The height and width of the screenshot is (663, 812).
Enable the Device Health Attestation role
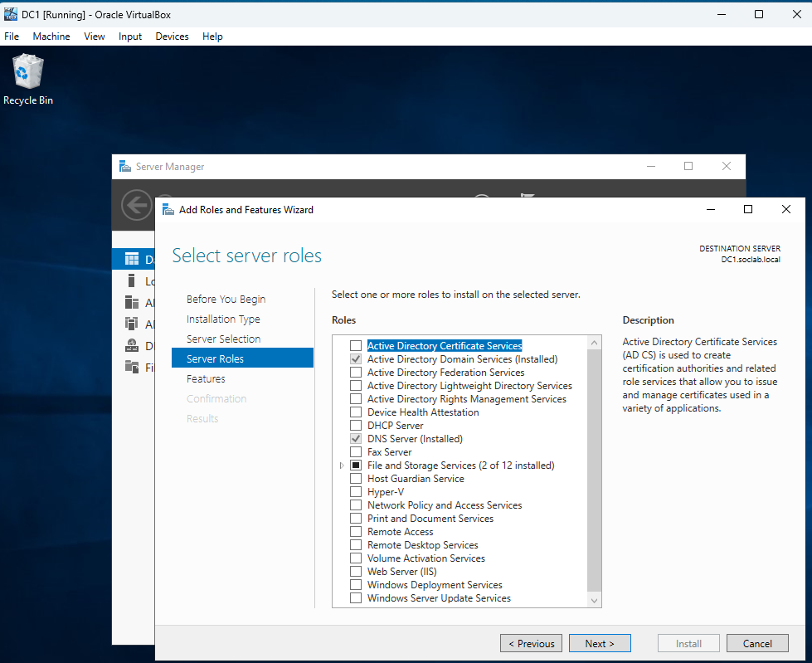click(x=356, y=412)
